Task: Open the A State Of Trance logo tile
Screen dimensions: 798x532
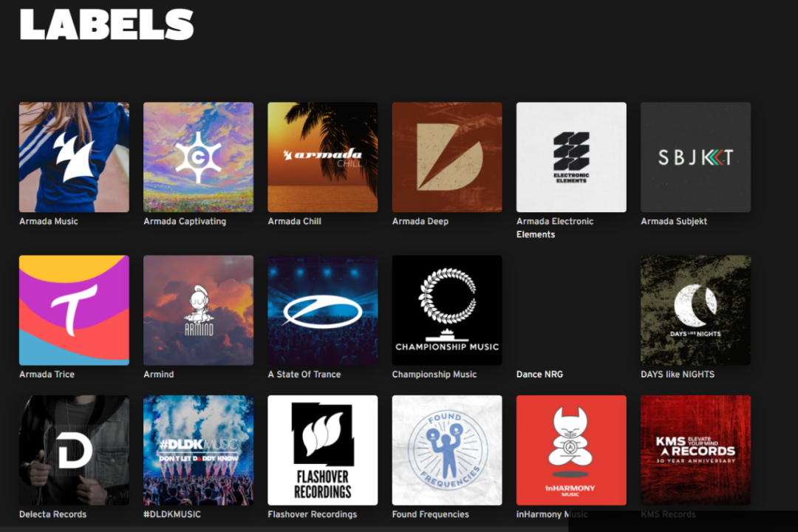Action: [x=323, y=310]
